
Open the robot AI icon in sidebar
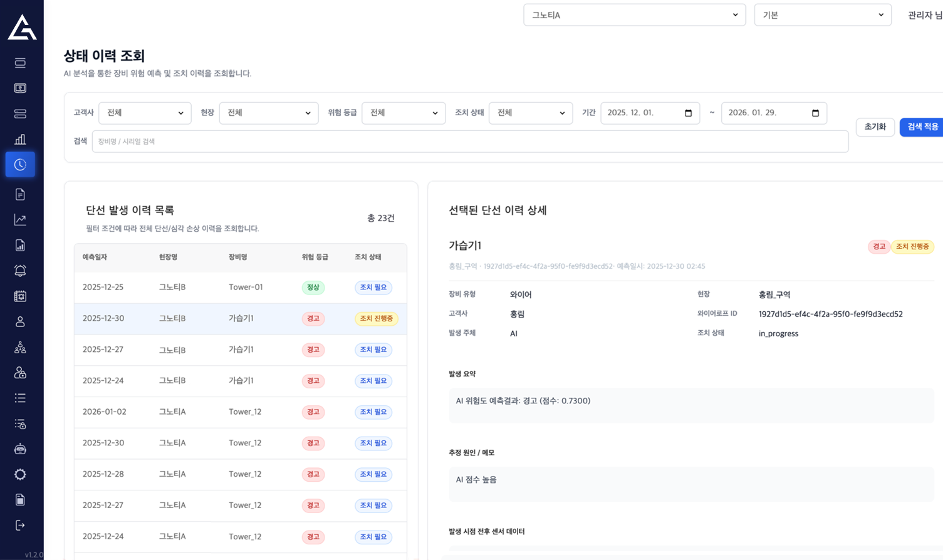20,449
